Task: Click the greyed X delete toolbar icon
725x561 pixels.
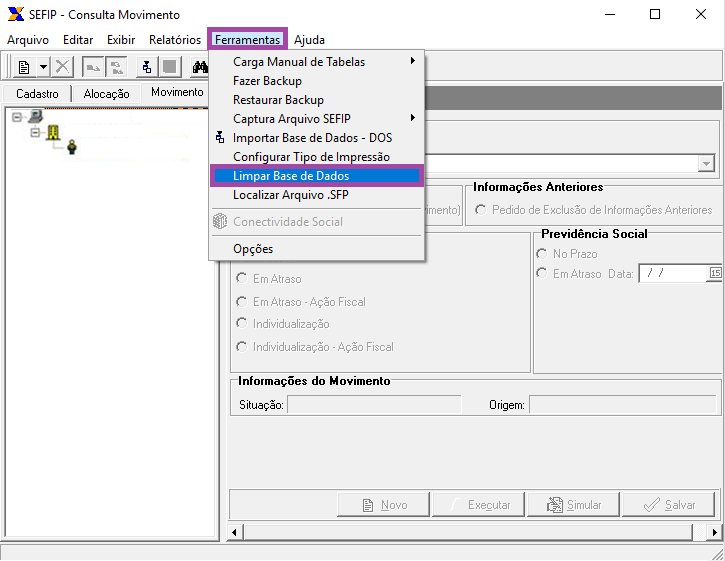Action: 62,67
